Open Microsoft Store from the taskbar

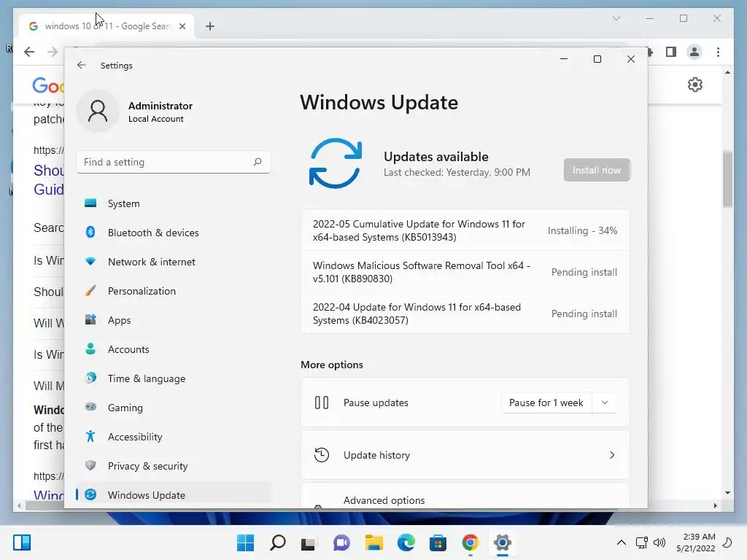[438, 542]
